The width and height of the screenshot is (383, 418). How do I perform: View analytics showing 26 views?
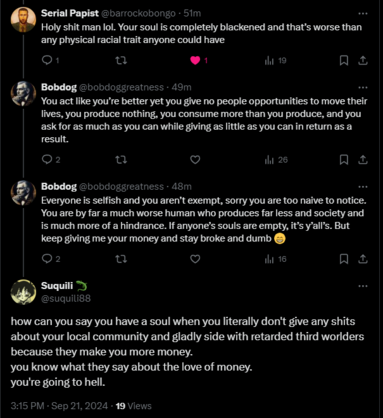click(276, 160)
